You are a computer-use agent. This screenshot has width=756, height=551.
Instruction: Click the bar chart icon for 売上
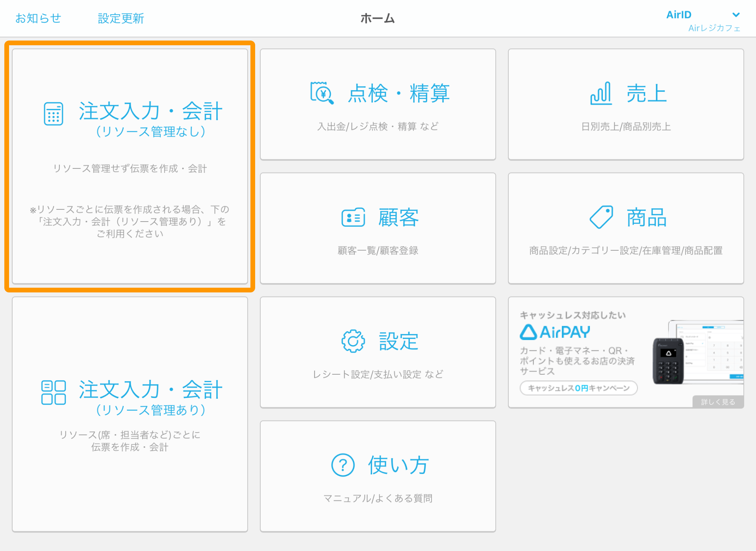click(601, 93)
